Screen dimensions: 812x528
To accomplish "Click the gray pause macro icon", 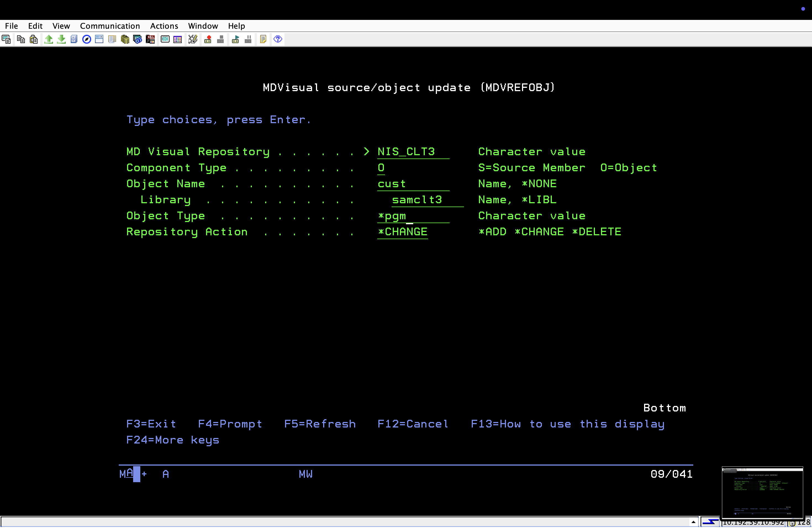I will tap(248, 39).
